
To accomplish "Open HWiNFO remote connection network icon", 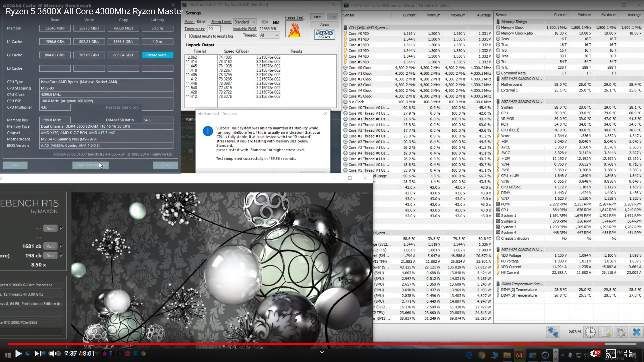I will click(553, 332).
